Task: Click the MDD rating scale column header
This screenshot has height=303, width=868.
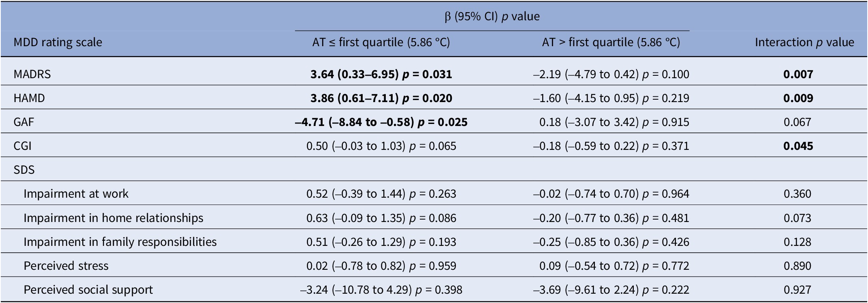Action: click(x=58, y=43)
